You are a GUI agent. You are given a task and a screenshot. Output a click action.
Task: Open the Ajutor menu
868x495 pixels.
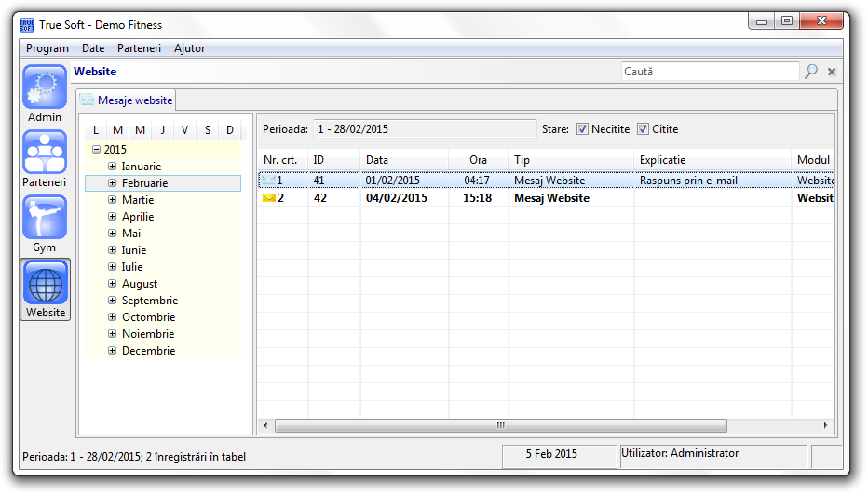click(189, 48)
